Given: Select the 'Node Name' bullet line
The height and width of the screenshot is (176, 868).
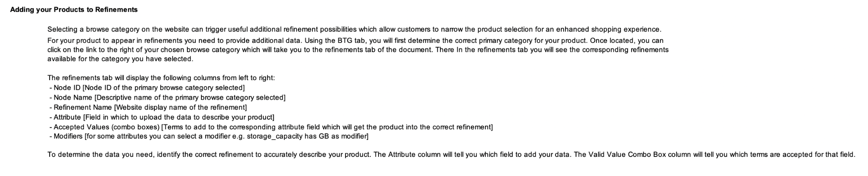Looking at the screenshot, I should [x=167, y=98].
